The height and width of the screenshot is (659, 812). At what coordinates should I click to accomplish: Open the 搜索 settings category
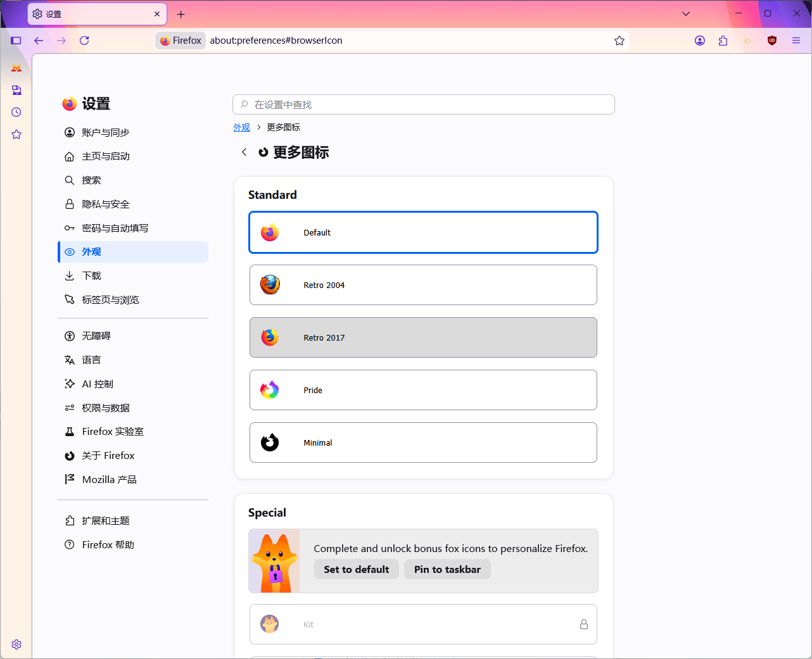[x=133, y=180]
